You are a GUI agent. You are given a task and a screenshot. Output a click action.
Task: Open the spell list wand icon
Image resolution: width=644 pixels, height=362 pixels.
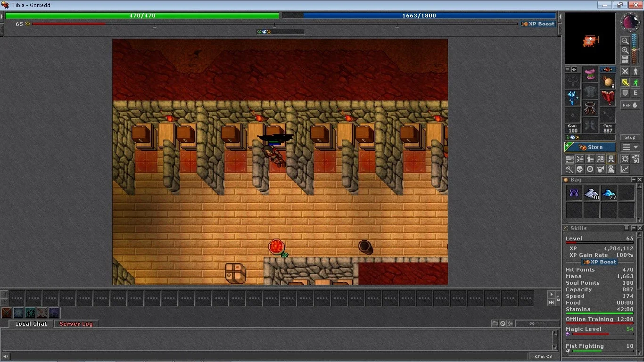(570, 169)
